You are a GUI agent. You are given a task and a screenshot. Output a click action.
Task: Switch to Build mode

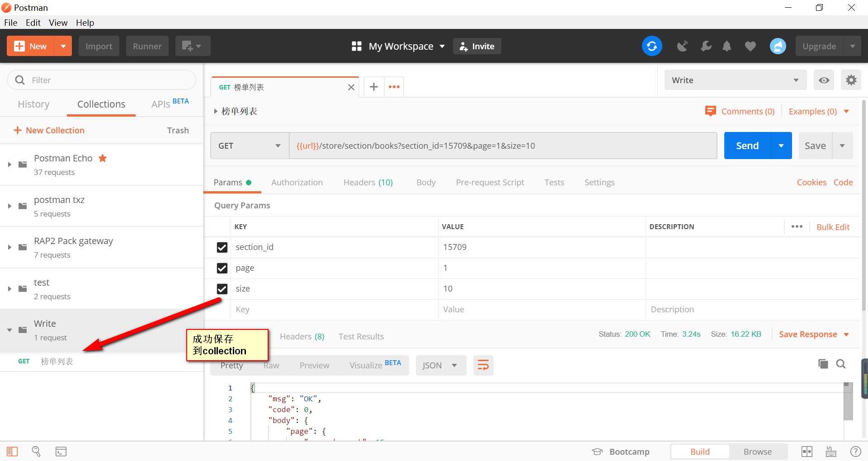[x=700, y=452]
